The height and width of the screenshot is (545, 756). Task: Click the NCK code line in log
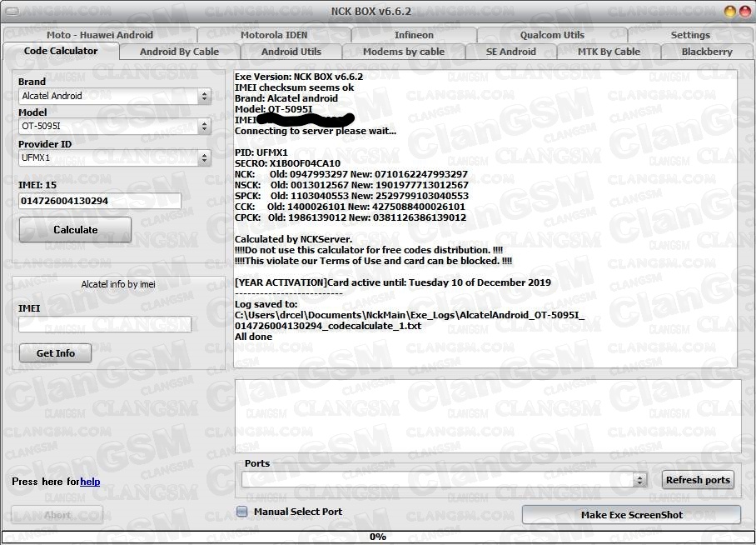(x=351, y=174)
